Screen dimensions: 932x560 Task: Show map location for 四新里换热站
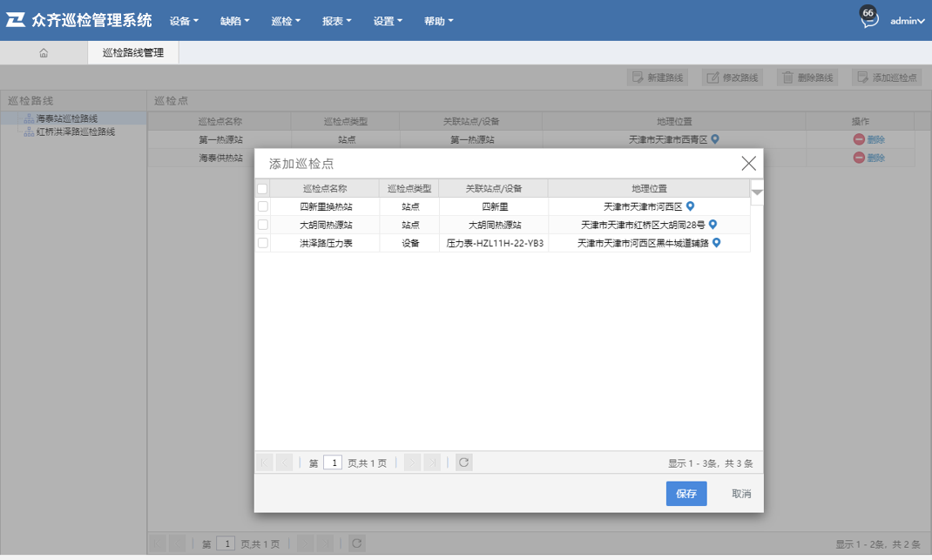[x=690, y=206]
